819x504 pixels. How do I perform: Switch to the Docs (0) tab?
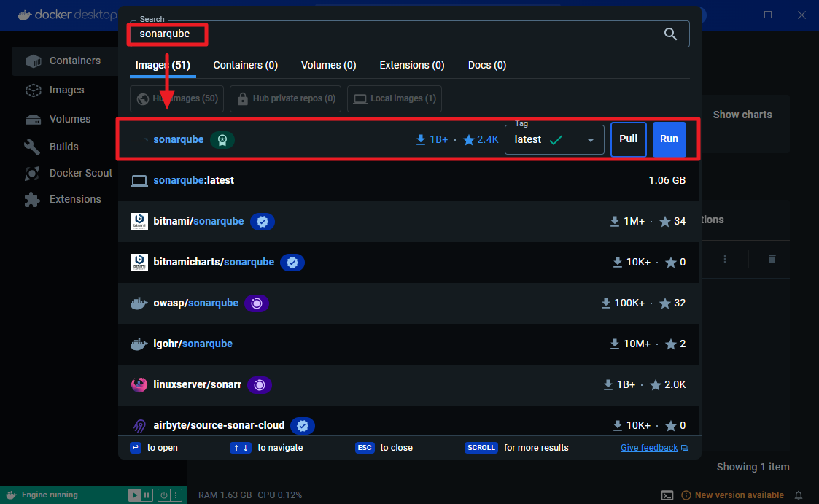coord(486,66)
